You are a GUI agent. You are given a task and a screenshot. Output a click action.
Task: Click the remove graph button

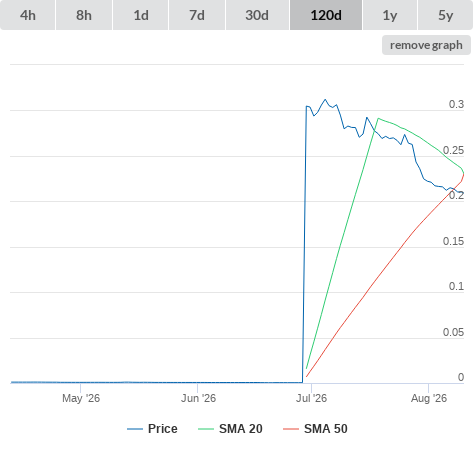click(426, 45)
